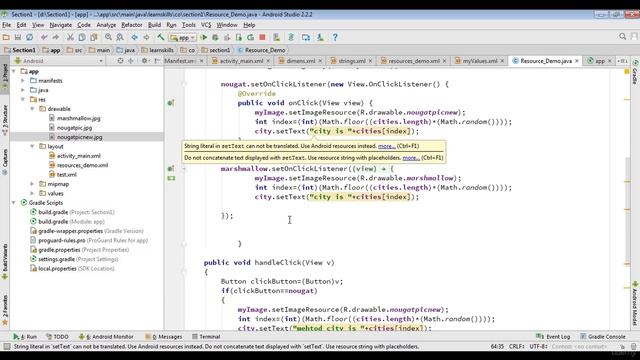Click the red Stop icon
The image size is (640, 360).
coord(262,37)
